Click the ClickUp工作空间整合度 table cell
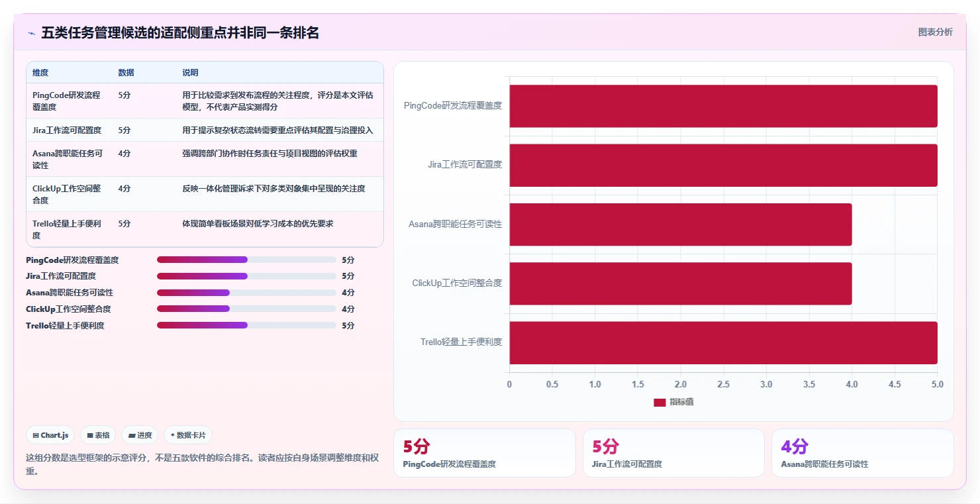The image size is (980, 504). click(69, 194)
